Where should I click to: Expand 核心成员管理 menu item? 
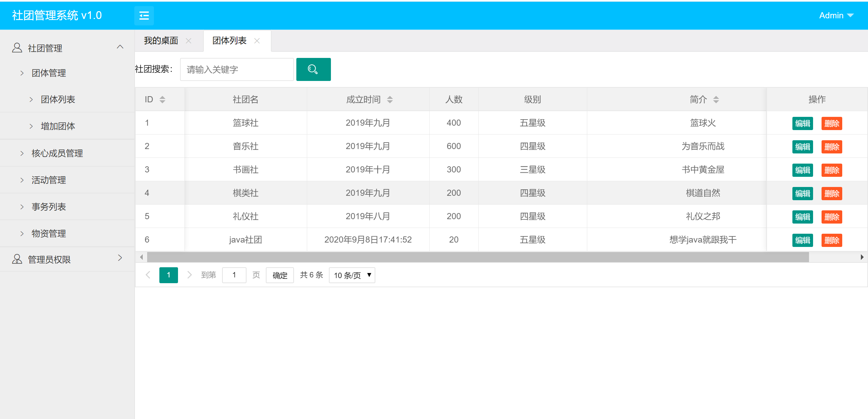click(57, 153)
